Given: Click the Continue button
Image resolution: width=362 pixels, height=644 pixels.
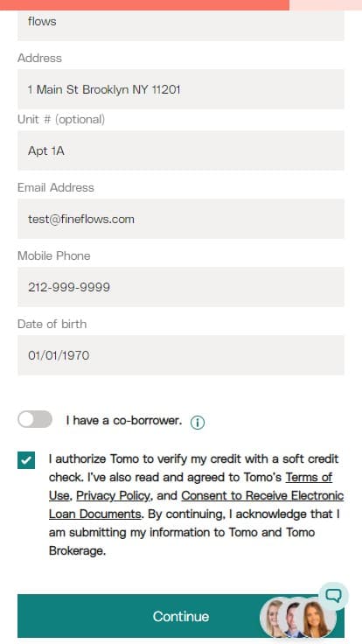Looking at the screenshot, I should tap(181, 616).
